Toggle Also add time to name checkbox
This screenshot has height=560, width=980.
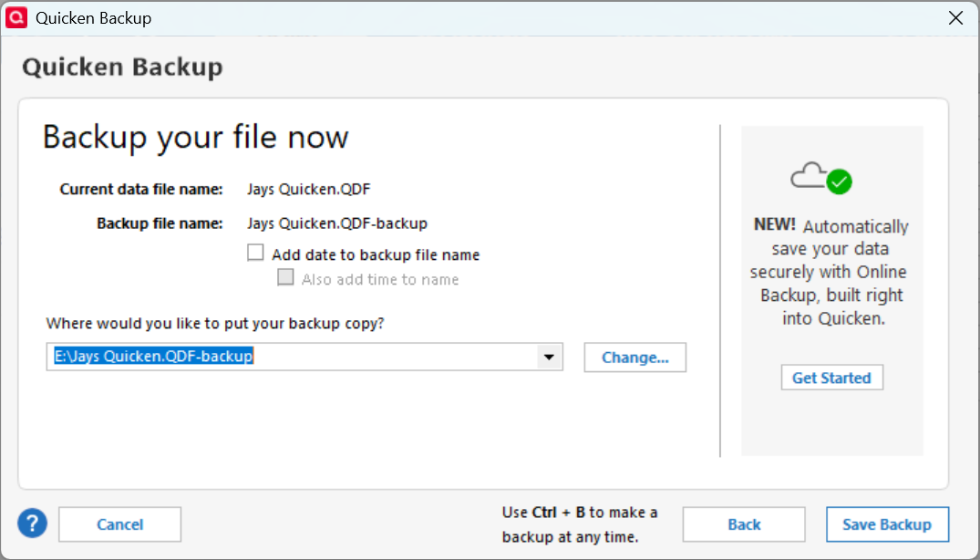tap(285, 277)
